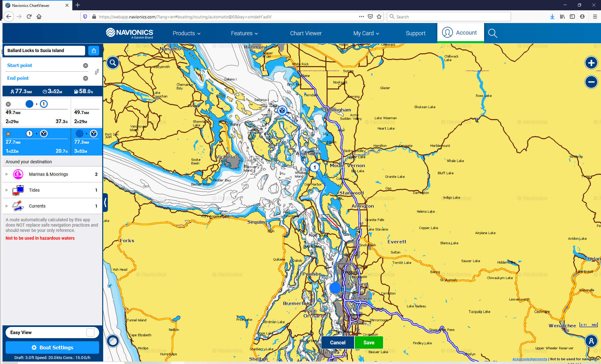Screen dimensions: 601x364
Task: Remove the first route leg
Action: [x=8, y=104]
